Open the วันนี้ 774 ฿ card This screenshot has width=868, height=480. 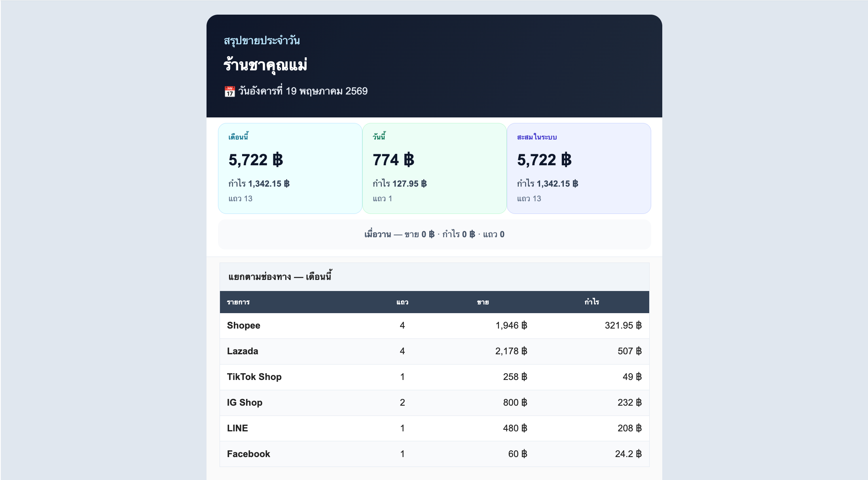(434, 168)
